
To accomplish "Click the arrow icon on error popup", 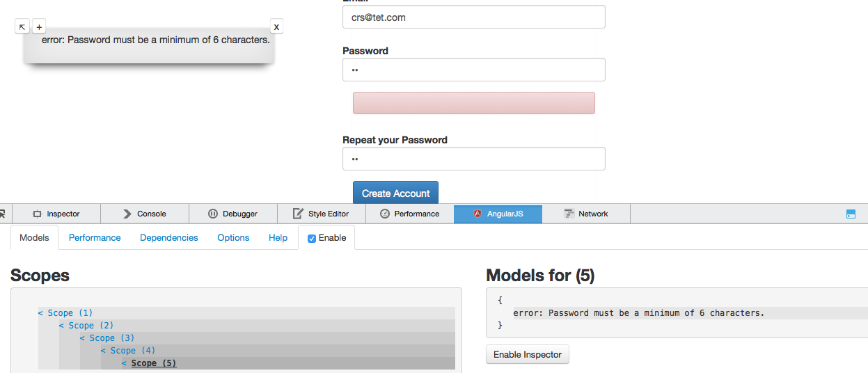I will 22,27.
